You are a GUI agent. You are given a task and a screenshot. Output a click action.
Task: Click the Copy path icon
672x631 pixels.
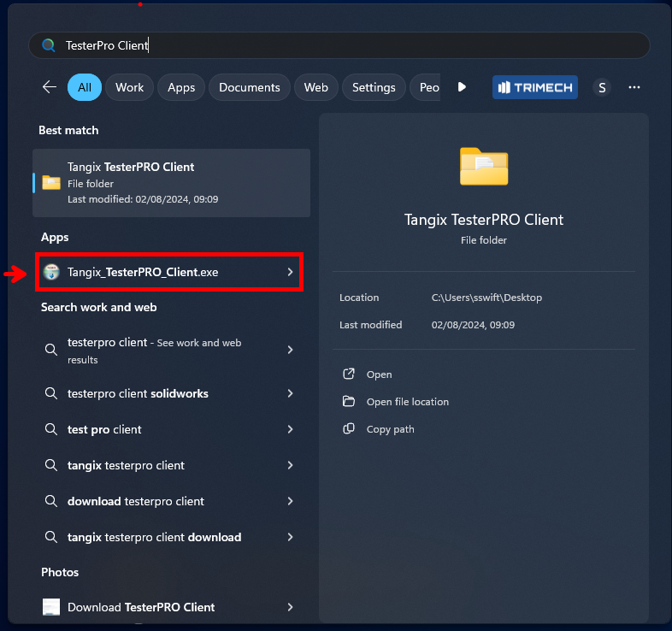tap(349, 429)
